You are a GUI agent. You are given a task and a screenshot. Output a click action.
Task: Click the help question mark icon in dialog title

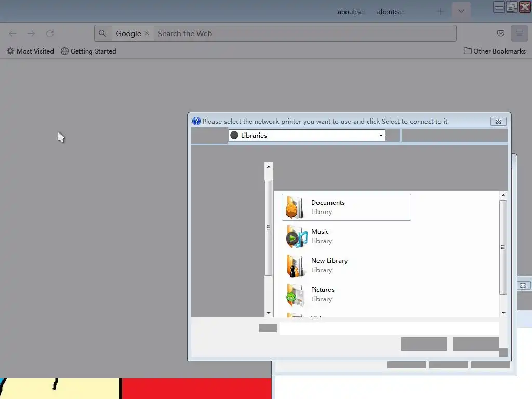click(196, 121)
